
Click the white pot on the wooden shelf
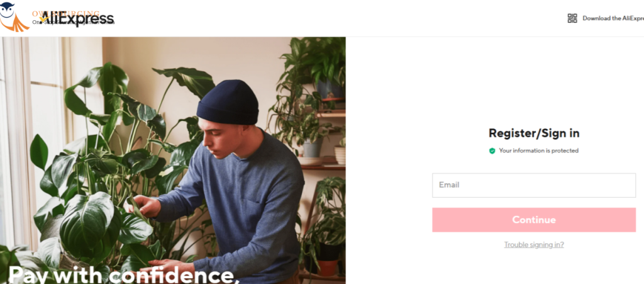tap(340, 155)
